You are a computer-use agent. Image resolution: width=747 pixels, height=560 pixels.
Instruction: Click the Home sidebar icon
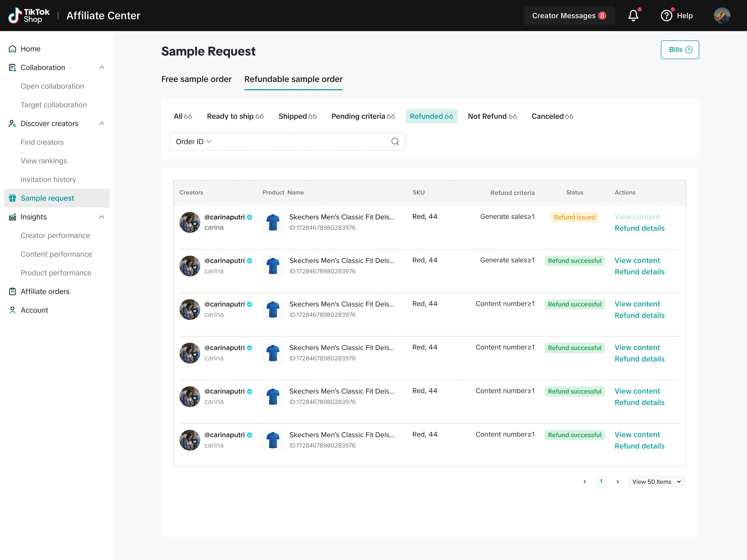click(12, 49)
